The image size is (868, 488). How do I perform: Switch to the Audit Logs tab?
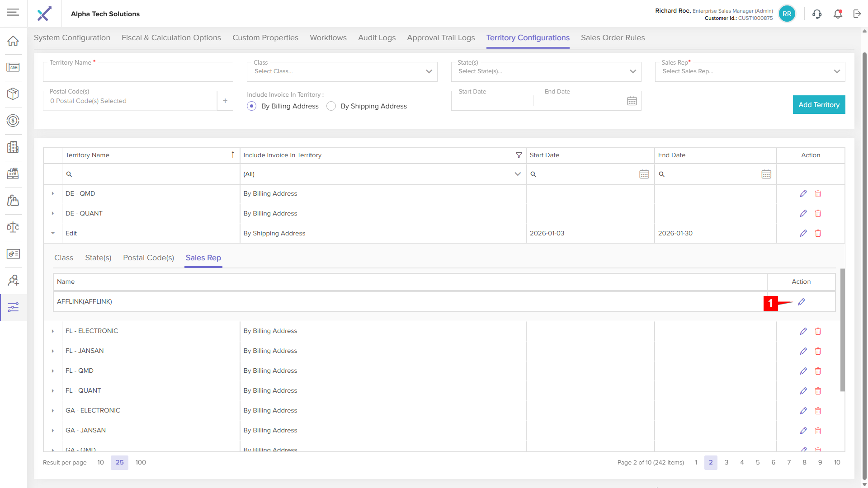click(377, 38)
